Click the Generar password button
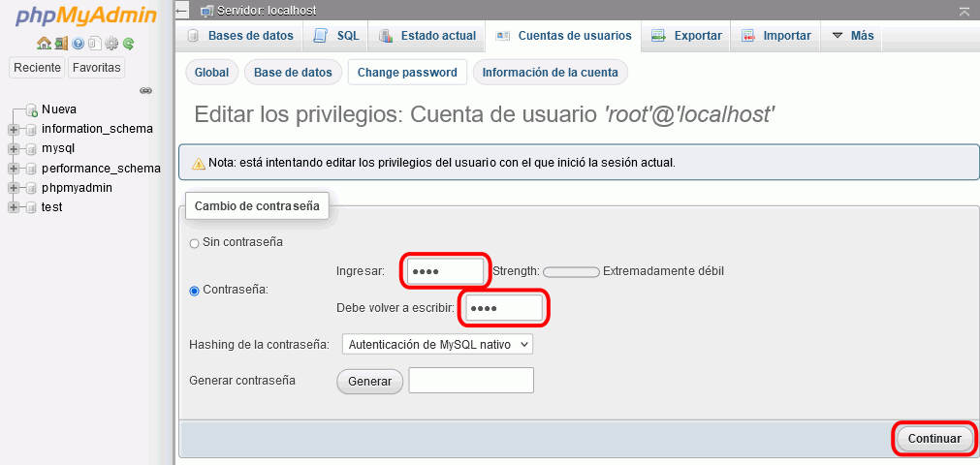Viewport: 980px width, 465px height. [370, 382]
